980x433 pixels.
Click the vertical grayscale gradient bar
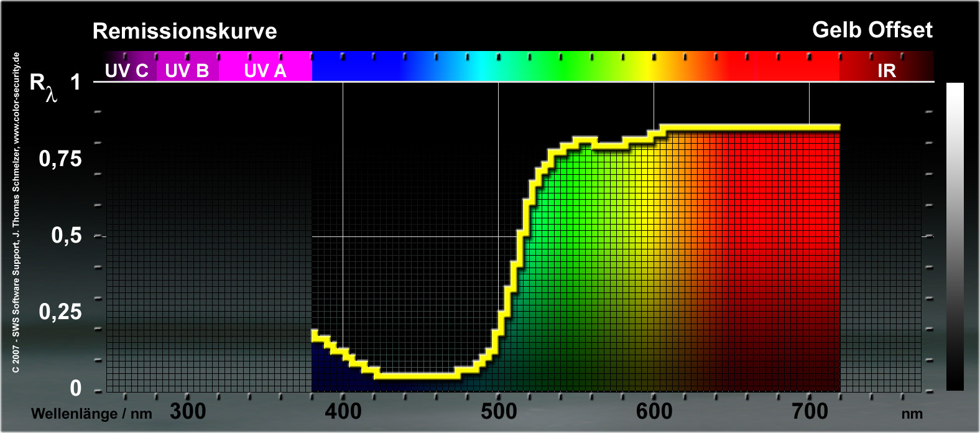(x=955, y=236)
